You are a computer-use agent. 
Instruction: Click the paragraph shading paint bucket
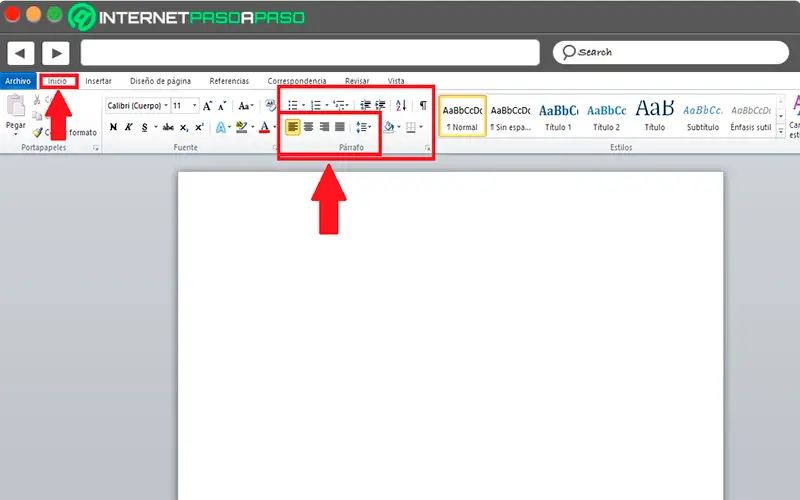pos(389,127)
